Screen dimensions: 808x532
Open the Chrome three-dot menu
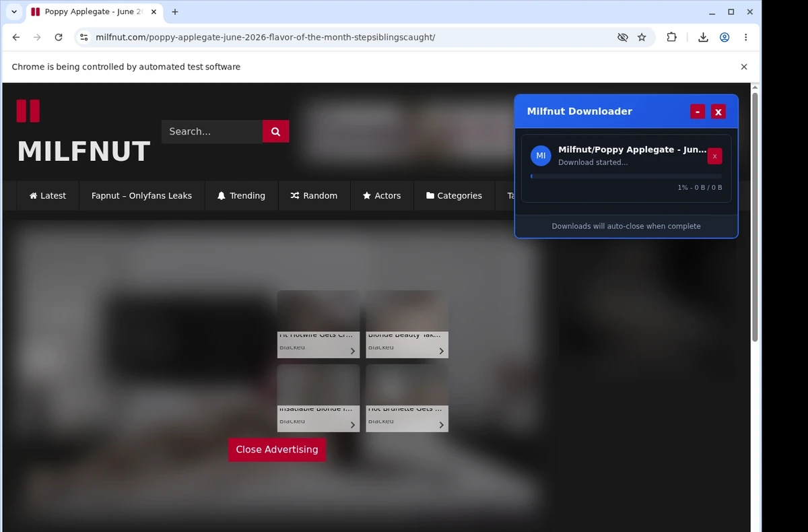pos(745,37)
